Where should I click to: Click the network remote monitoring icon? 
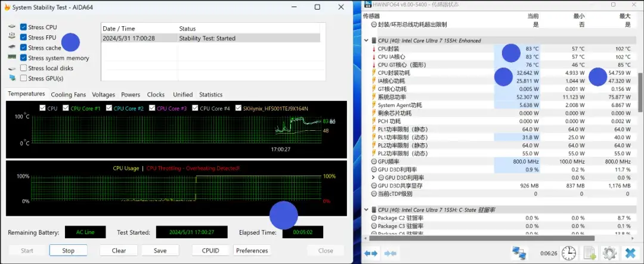coord(520,253)
